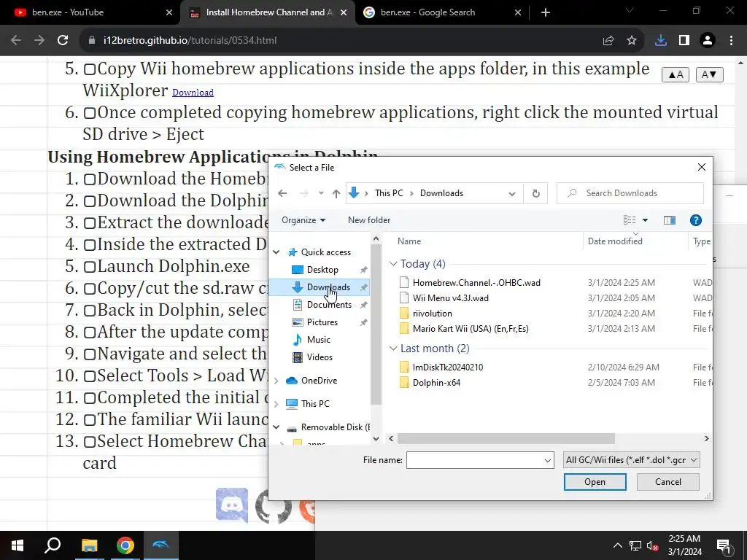The width and height of the screenshot is (747, 560).
Task: Click the navigation pane vertical scrollbar
Action: coord(376,324)
